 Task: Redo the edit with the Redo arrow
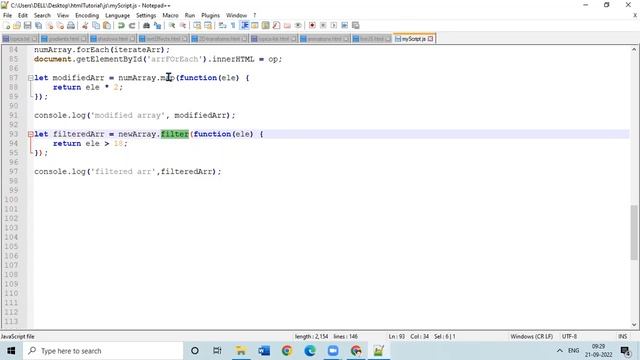[x=132, y=25]
